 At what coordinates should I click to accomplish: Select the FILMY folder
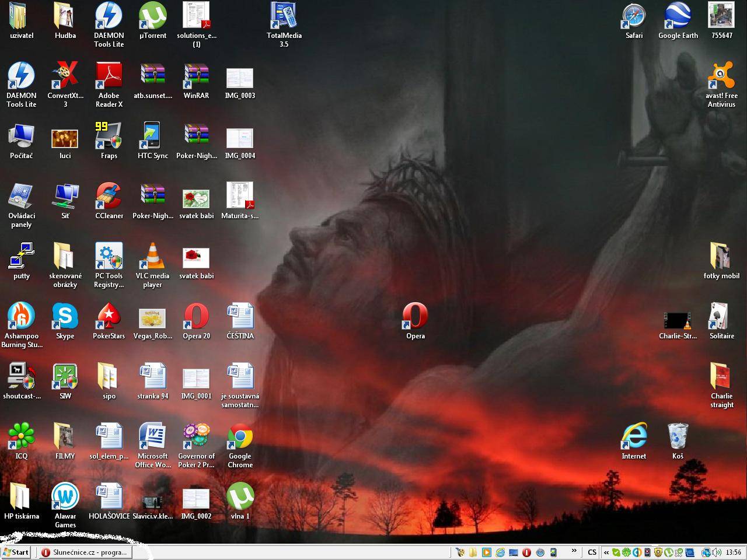pyautogui.click(x=65, y=441)
